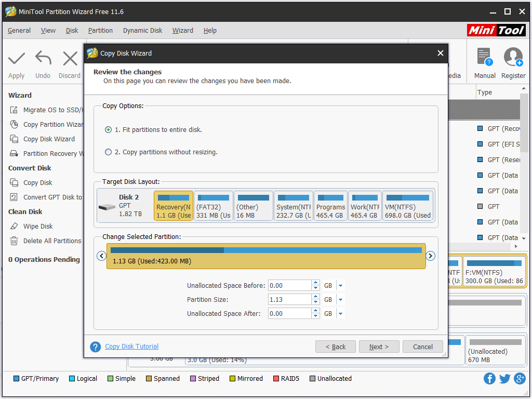Viewport: 532px width, 399px height.
Task: Select the Work 465.4 GB partition block
Action: [365, 206]
